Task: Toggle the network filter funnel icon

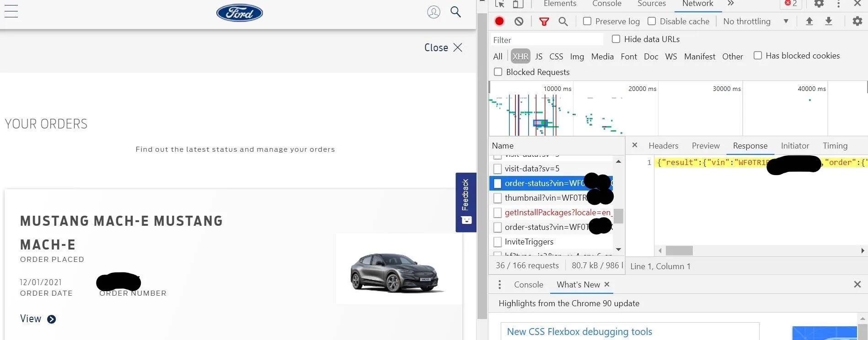Action: coord(544,21)
